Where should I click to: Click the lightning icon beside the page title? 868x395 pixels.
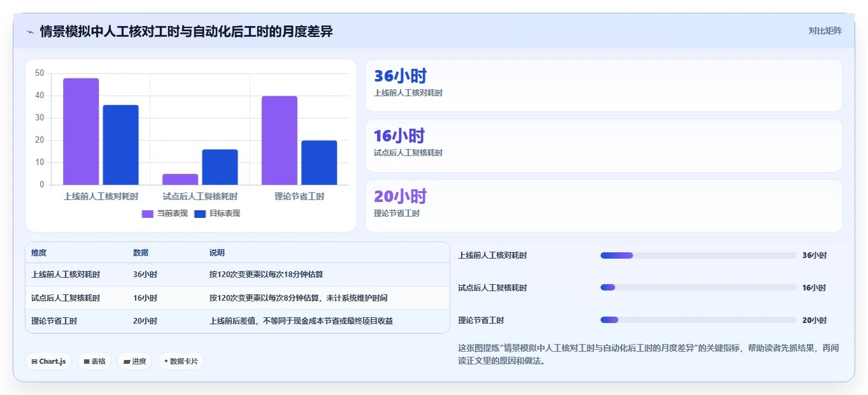pos(31,32)
